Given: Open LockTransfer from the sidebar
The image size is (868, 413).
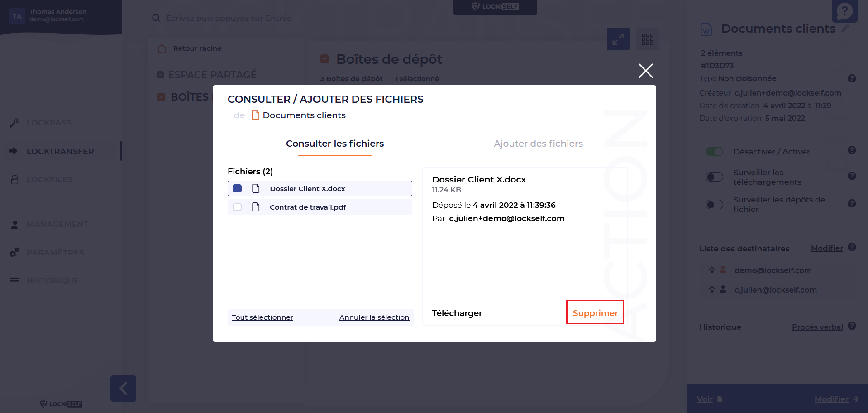Looking at the screenshot, I should coord(60,151).
